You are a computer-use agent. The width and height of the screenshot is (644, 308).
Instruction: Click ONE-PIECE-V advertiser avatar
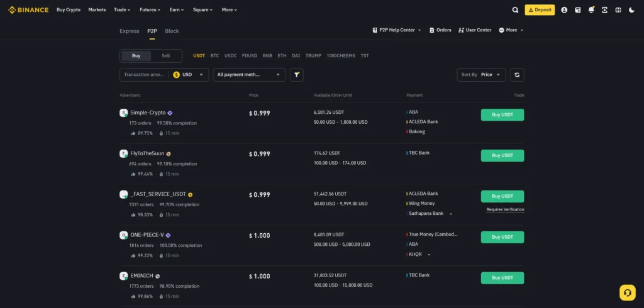pos(124,235)
